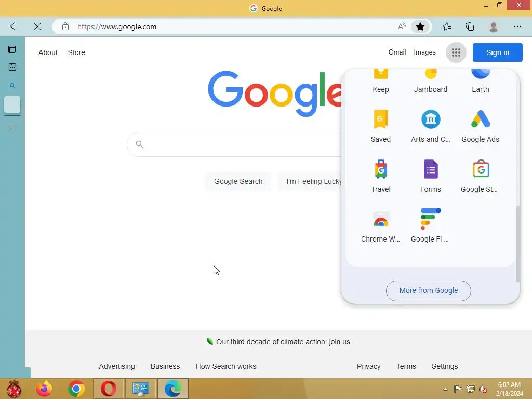Image resolution: width=532 pixels, height=399 pixels.
Task: Open the Gmail link
Action: 397,52
